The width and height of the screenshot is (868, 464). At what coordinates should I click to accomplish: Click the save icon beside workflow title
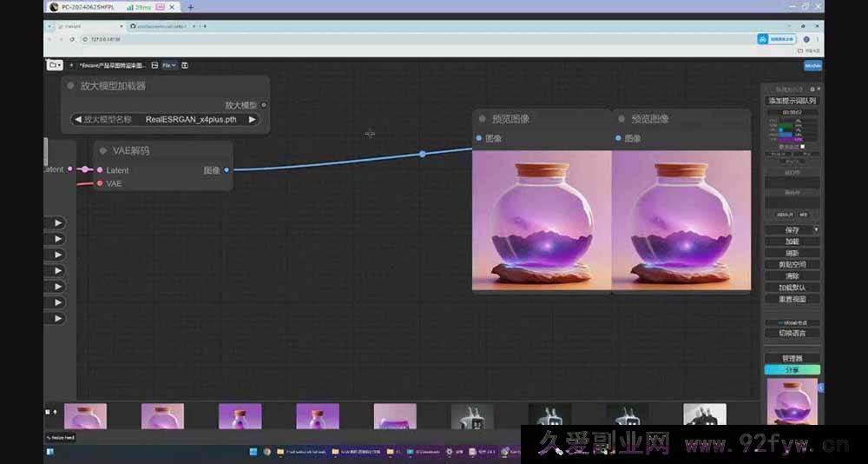click(155, 65)
